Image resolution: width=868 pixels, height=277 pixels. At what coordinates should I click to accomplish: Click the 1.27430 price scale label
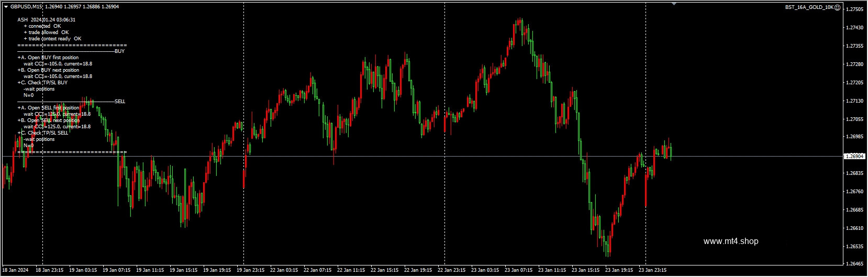(x=854, y=28)
